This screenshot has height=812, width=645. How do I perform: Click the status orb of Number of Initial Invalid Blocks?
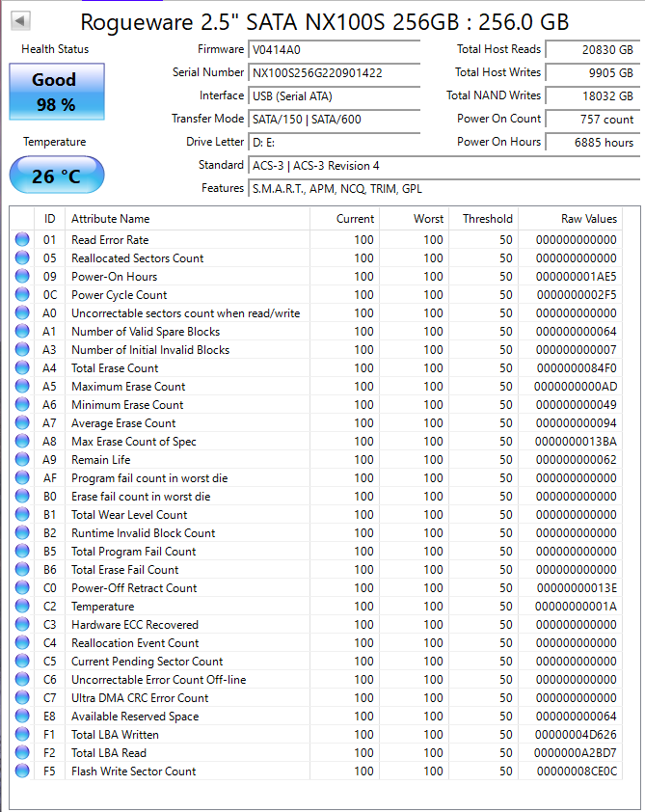click(22, 349)
